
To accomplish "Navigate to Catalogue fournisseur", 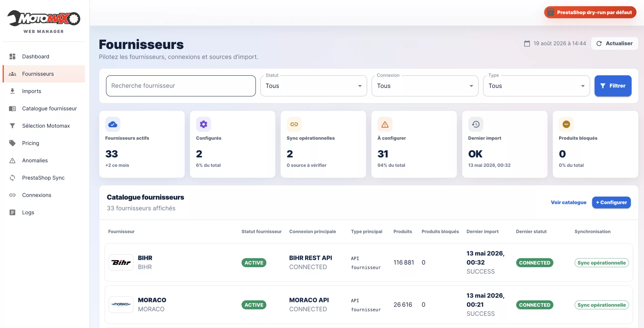I will click(x=44, y=108).
